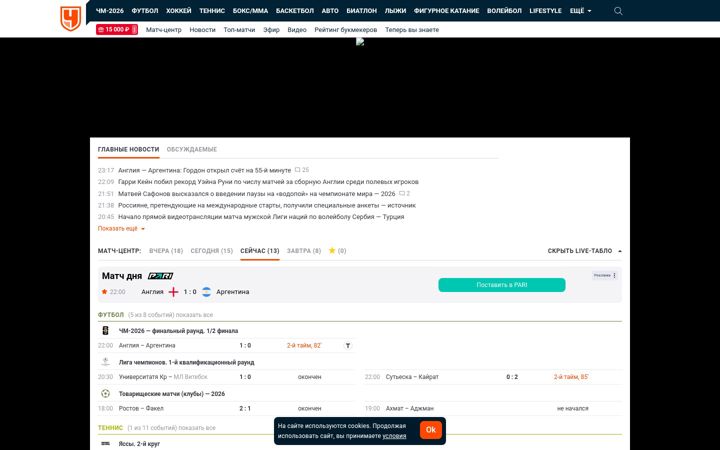Image resolution: width=720 pixels, height=450 pixels.
Task: Collapse the live board via СКРЫТЬ LIVE-ТАБЛО
Action: point(585,251)
